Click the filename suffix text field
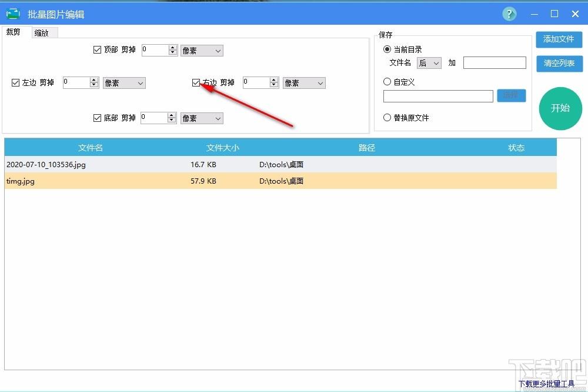This screenshot has height=392, width=588. (x=495, y=63)
